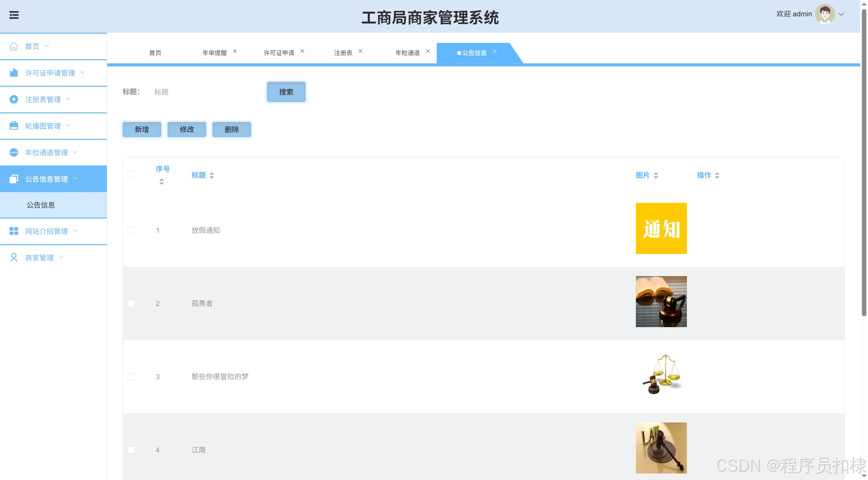The image size is (868, 480).
Task: Sort by the 标题 column arrows
Action: coord(212,175)
